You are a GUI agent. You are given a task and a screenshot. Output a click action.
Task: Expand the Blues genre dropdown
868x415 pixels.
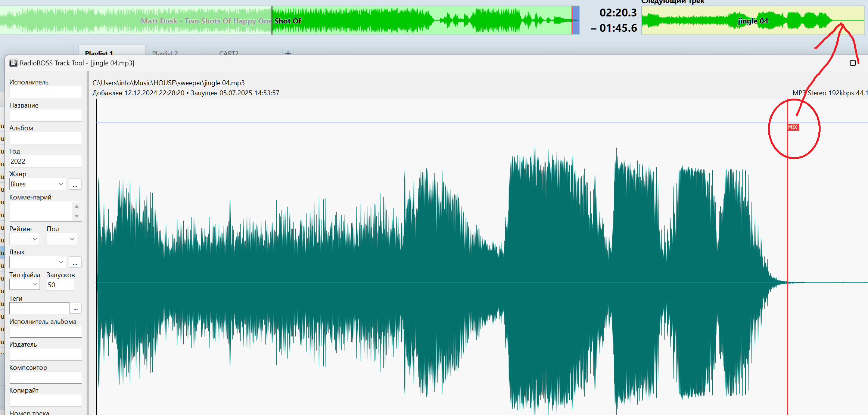(61, 184)
